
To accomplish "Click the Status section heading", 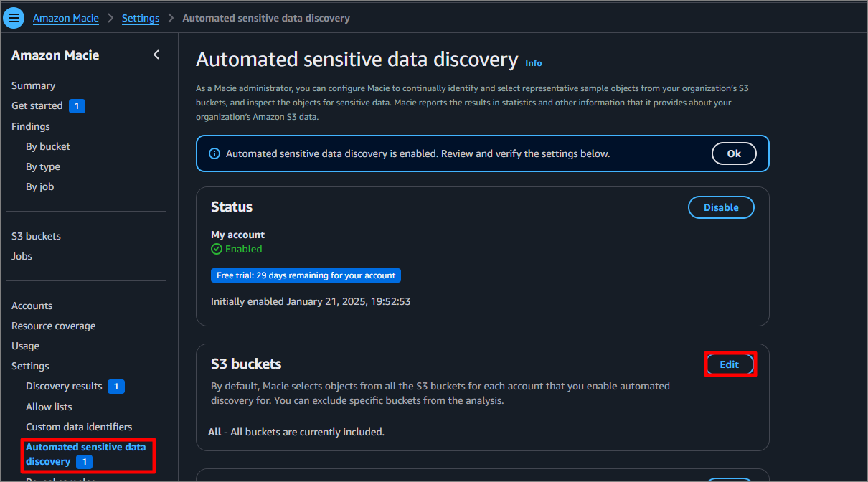I will [232, 207].
